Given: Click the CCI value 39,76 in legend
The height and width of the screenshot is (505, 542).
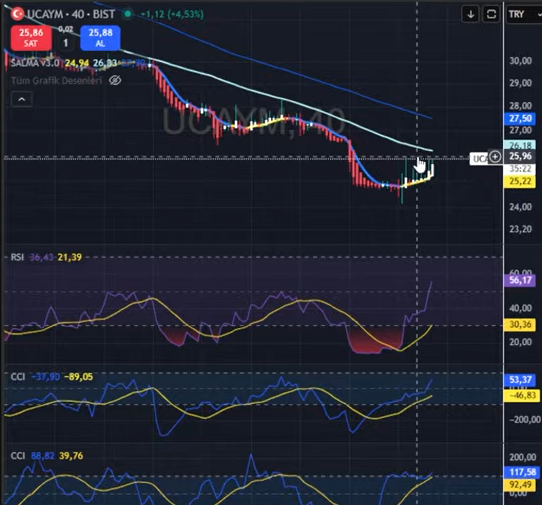Looking at the screenshot, I should pyautogui.click(x=71, y=456).
